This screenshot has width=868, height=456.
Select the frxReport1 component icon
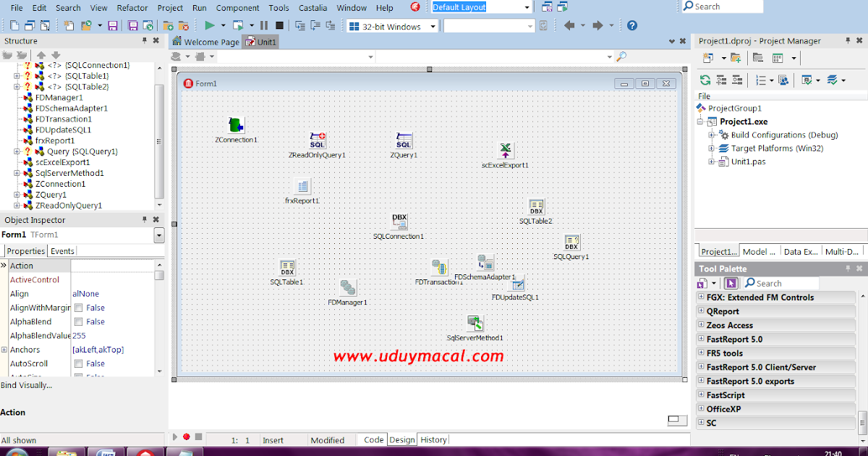coord(302,186)
